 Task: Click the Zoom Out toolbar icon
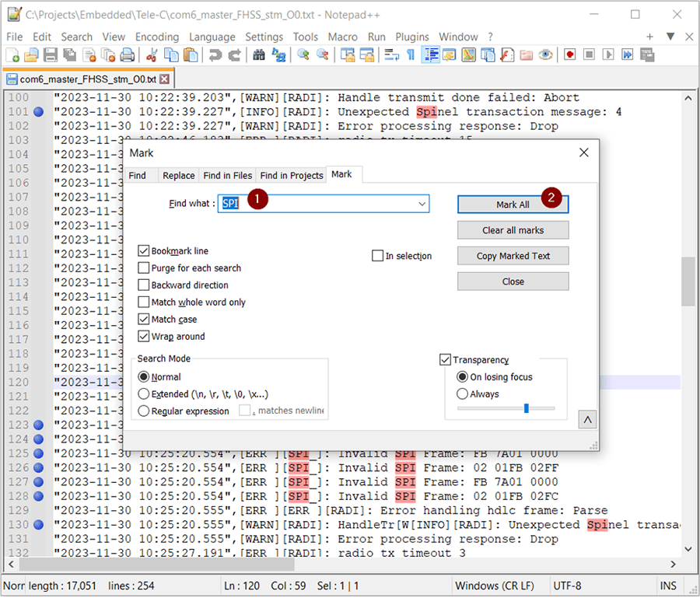point(323,55)
